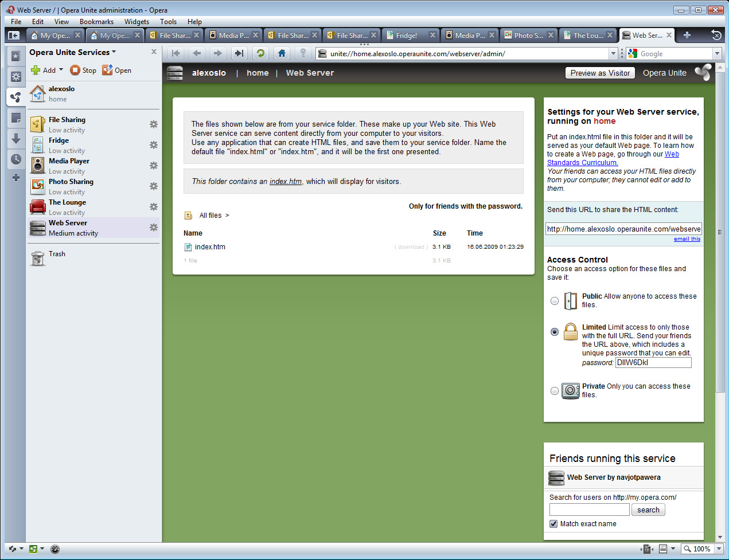The width and height of the screenshot is (729, 560).
Task: Open the zoom level 100% dropdown
Action: (719, 549)
